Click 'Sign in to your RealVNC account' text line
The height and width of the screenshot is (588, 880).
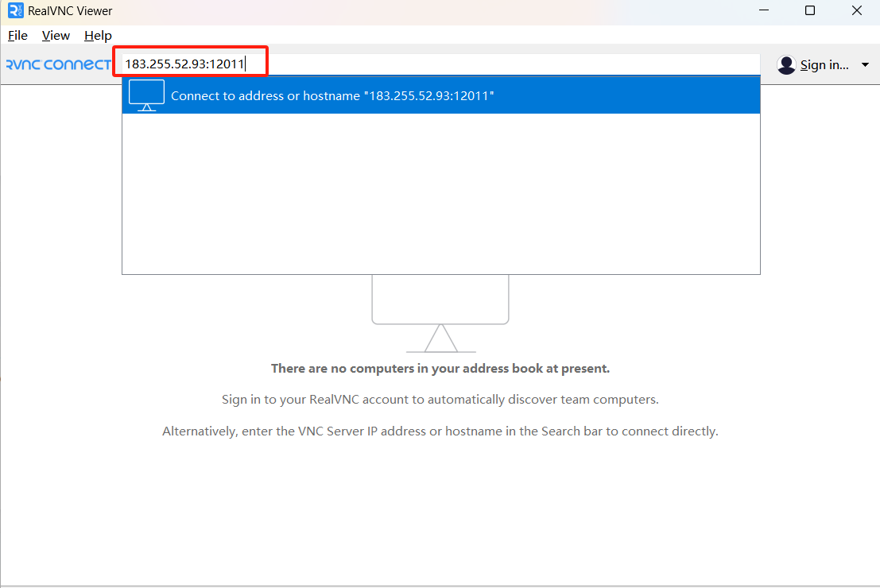point(440,400)
